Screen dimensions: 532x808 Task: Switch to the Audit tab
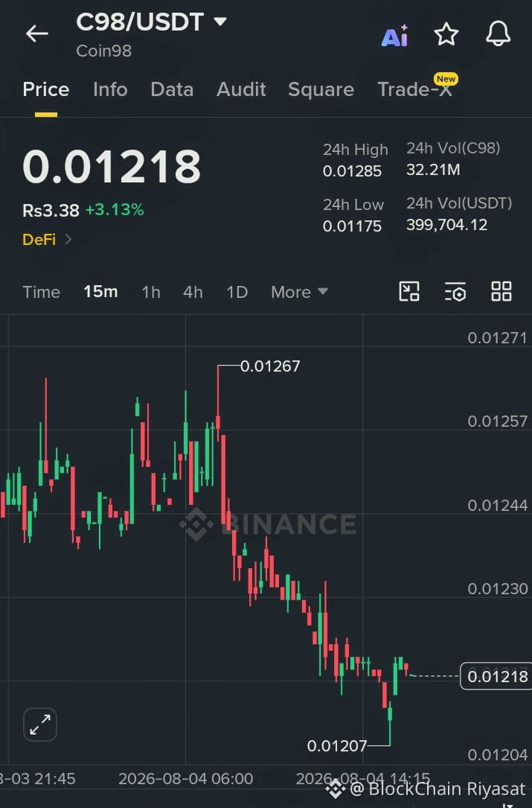[241, 89]
